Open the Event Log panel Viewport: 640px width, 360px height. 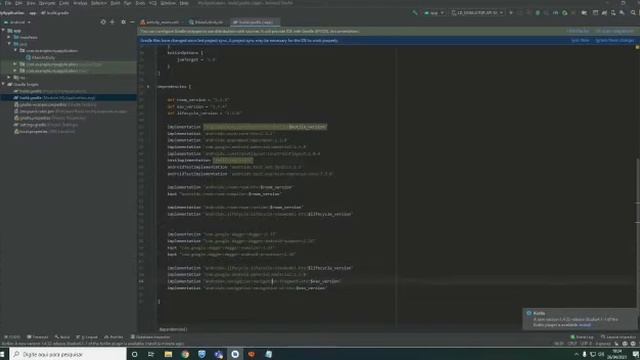[x=582, y=337]
